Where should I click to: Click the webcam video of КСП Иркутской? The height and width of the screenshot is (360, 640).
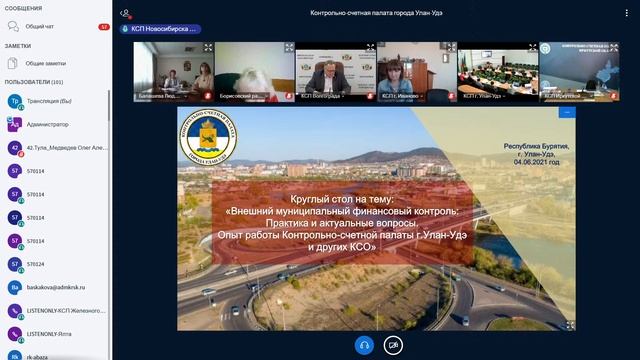[x=579, y=71]
